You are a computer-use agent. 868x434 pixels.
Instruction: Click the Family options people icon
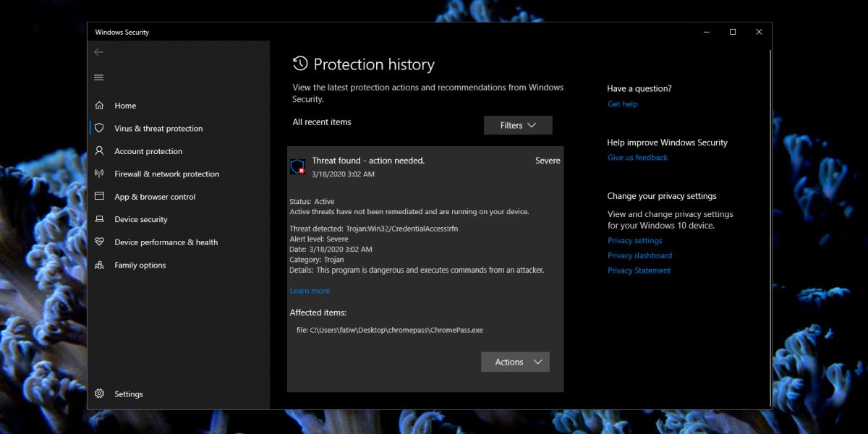[99, 265]
